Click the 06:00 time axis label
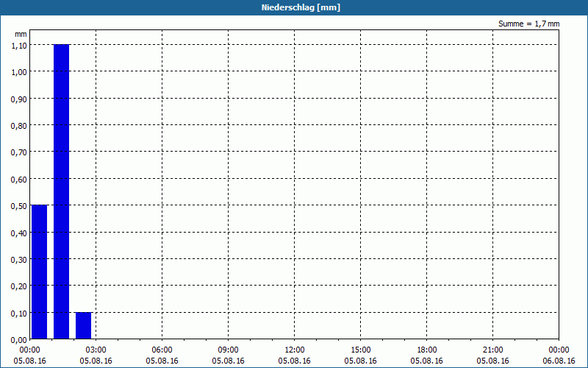Viewport: 588px width, 368px height. click(x=162, y=350)
